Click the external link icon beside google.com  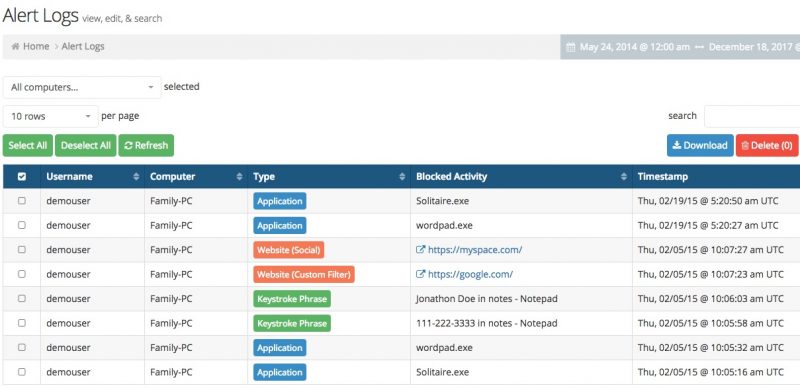(420, 274)
